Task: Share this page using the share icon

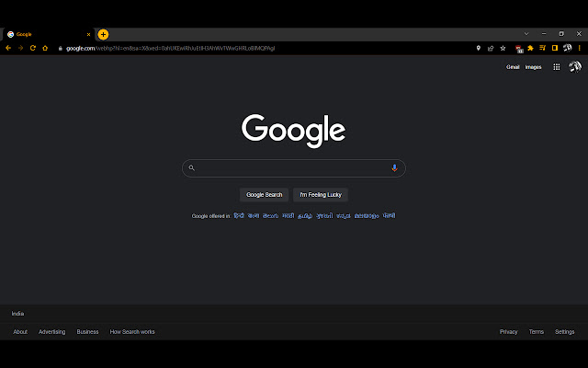Action: point(491,48)
